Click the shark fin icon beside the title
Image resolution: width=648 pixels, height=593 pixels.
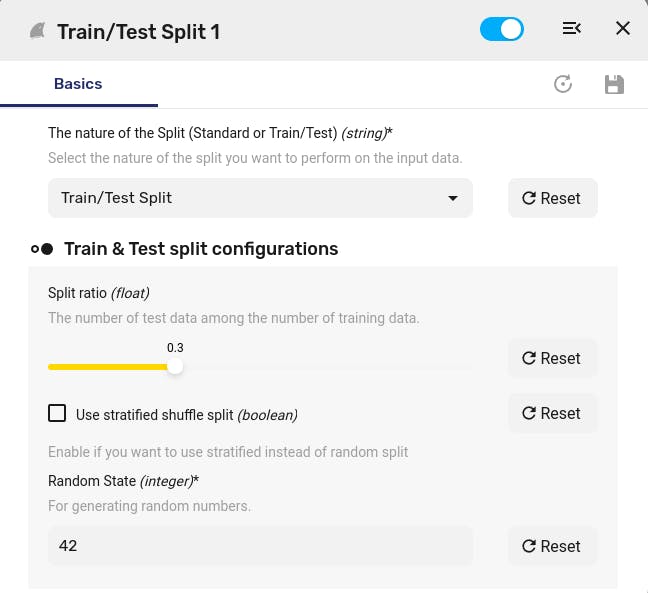[x=37, y=31]
